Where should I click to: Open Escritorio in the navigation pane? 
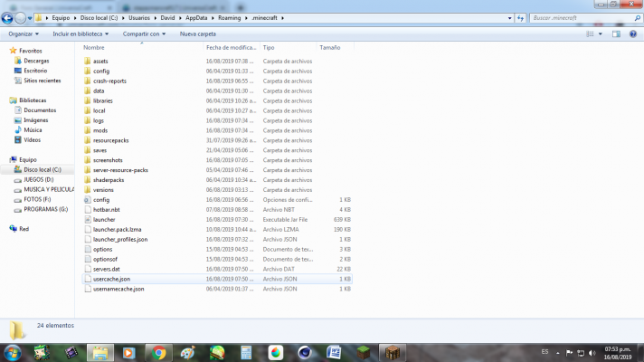(35, 71)
